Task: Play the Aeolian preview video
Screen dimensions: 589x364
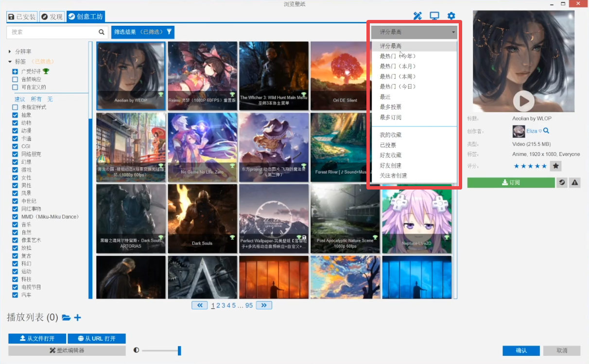Action: (x=523, y=101)
